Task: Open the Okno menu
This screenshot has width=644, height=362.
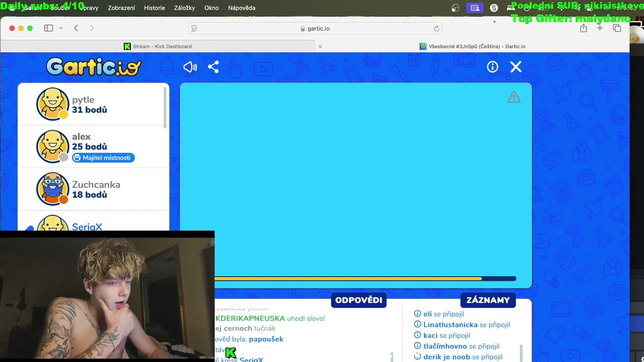Action: coord(211,8)
